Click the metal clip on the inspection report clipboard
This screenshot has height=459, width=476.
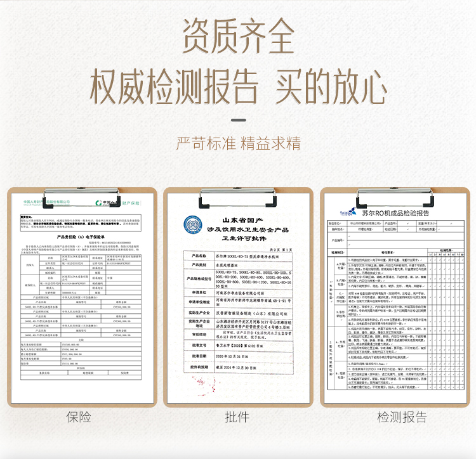(x=395, y=194)
